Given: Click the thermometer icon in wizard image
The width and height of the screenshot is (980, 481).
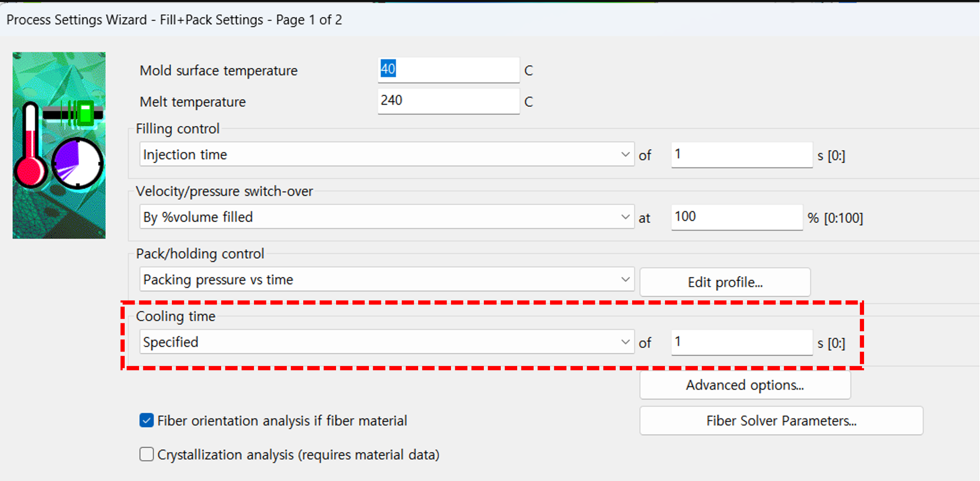Looking at the screenshot, I should tap(31, 146).
